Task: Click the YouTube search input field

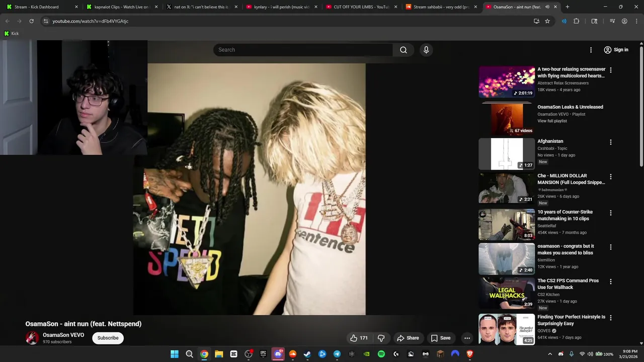Action: (x=303, y=50)
